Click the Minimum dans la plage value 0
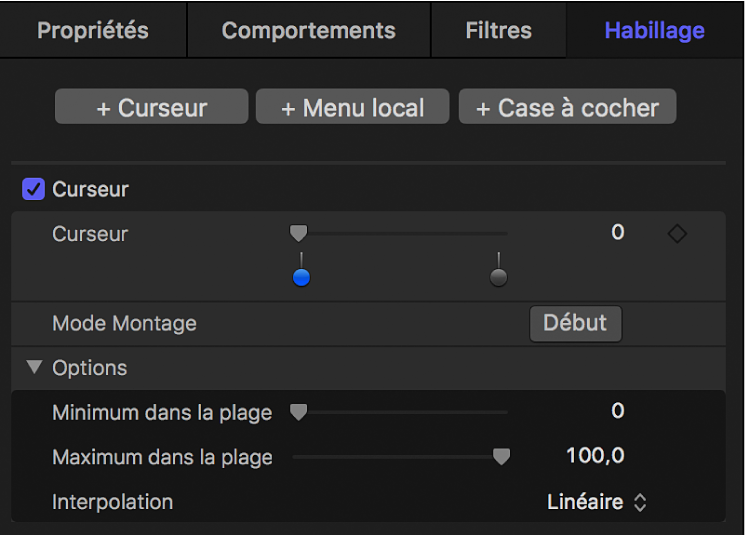747x537 pixels. coord(617,411)
